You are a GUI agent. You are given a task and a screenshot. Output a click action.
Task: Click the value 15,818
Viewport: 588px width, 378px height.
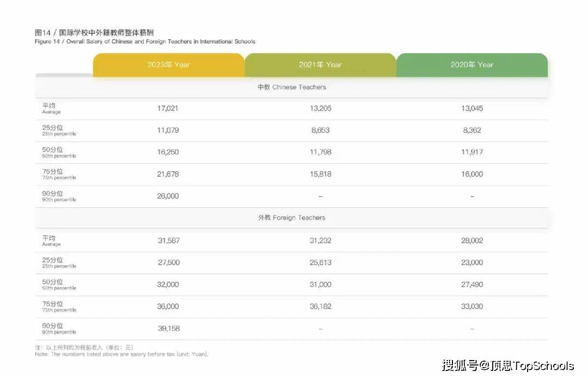point(320,174)
